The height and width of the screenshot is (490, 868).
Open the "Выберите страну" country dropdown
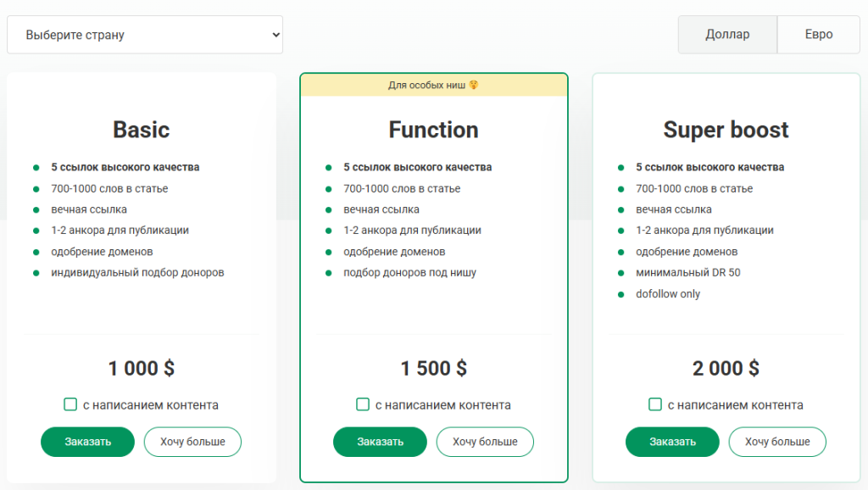click(x=145, y=35)
